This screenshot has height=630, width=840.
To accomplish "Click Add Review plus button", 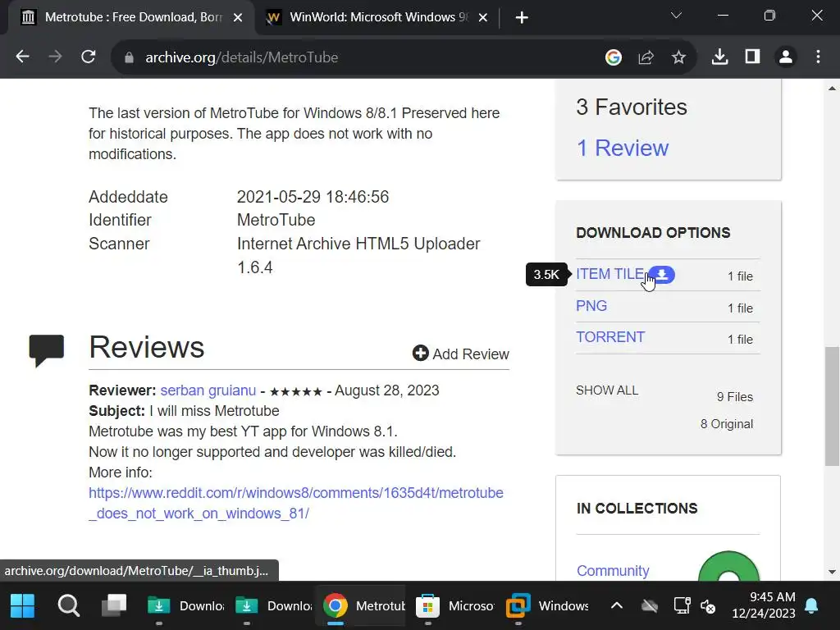I will pyautogui.click(x=461, y=354).
